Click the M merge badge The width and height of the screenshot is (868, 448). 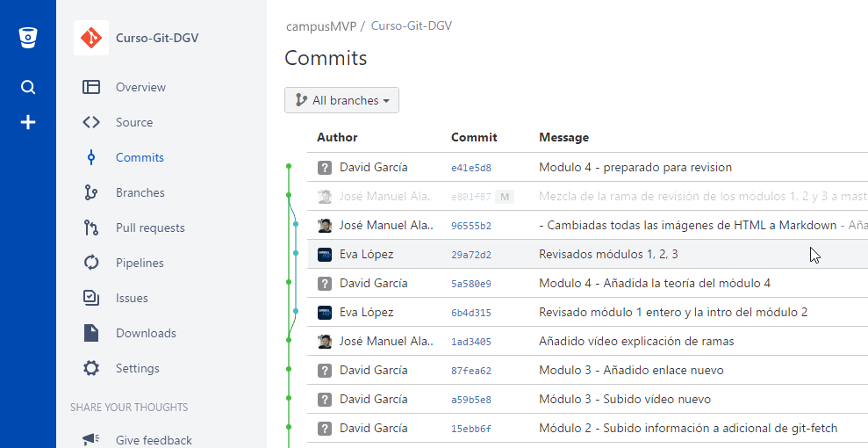pos(504,197)
